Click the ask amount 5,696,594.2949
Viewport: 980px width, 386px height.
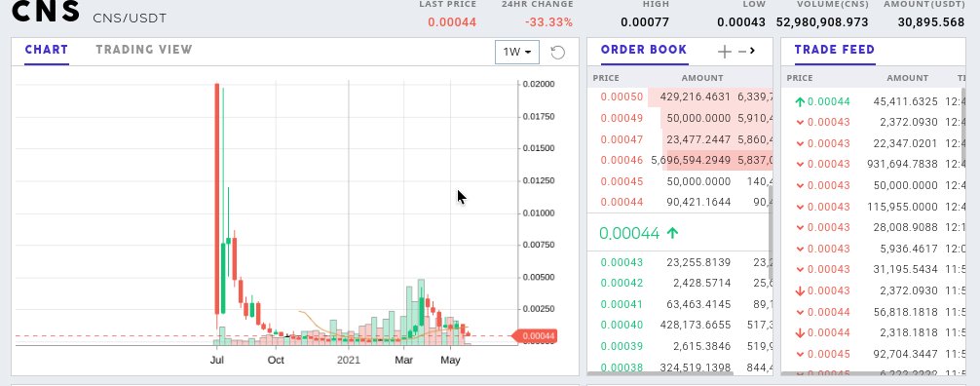[x=691, y=160]
